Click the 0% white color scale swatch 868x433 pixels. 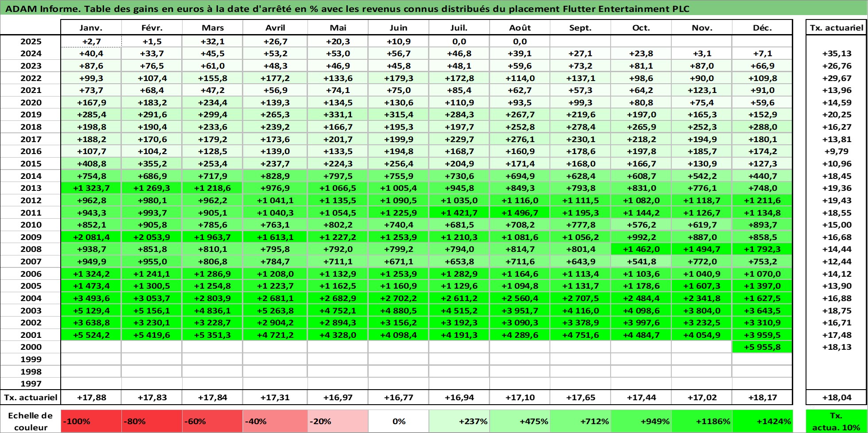tap(398, 421)
